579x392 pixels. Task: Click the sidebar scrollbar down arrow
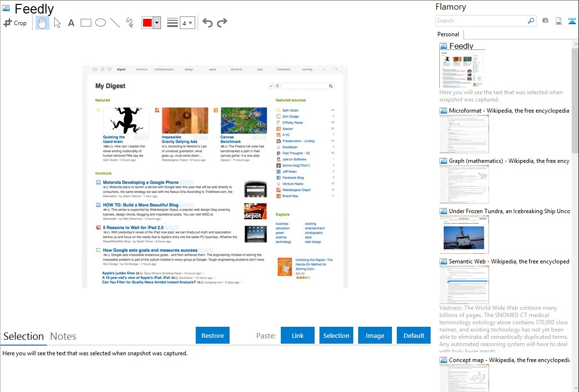click(576, 388)
